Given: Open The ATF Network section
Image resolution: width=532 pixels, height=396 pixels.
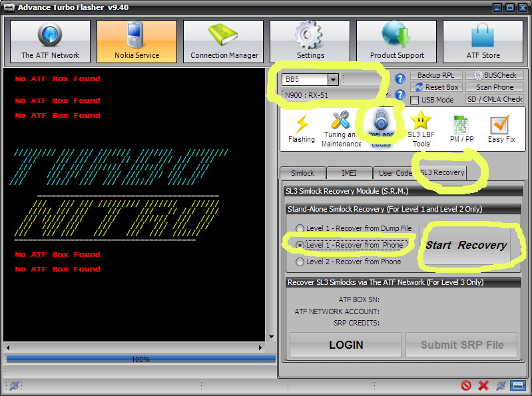Looking at the screenshot, I should (50, 41).
